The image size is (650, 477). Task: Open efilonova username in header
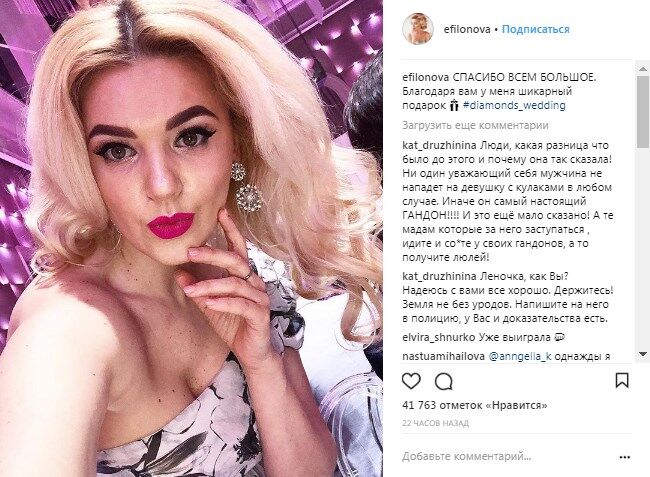(467, 29)
